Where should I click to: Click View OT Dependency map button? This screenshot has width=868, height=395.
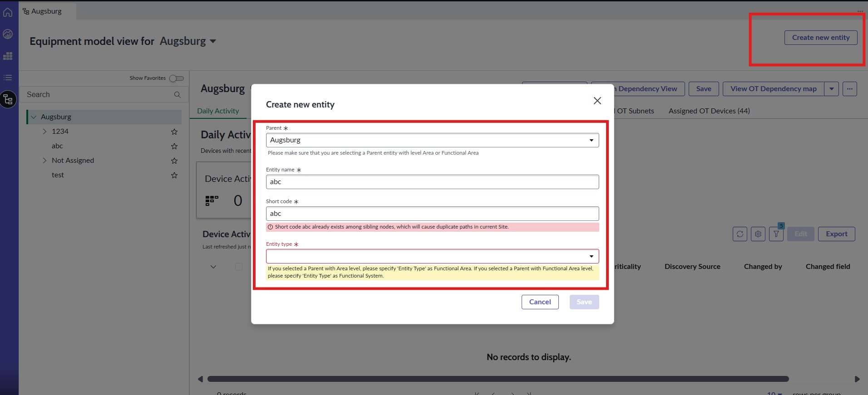point(774,89)
